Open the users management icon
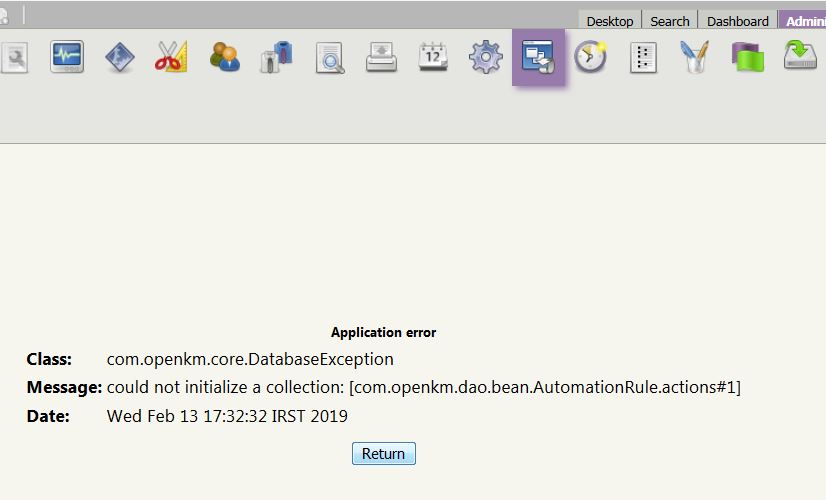The height and width of the screenshot is (500, 826). click(224, 57)
